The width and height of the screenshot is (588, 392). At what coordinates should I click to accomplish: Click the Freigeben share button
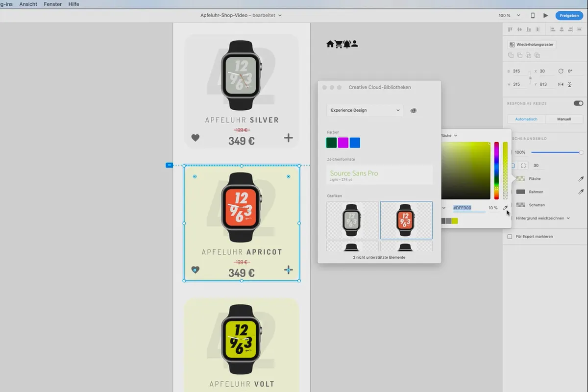tap(569, 16)
